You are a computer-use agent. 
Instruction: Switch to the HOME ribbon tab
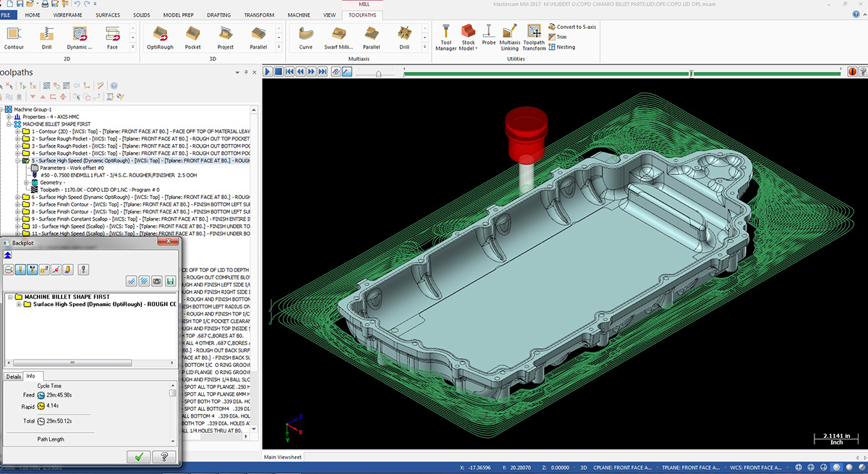[x=33, y=14]
